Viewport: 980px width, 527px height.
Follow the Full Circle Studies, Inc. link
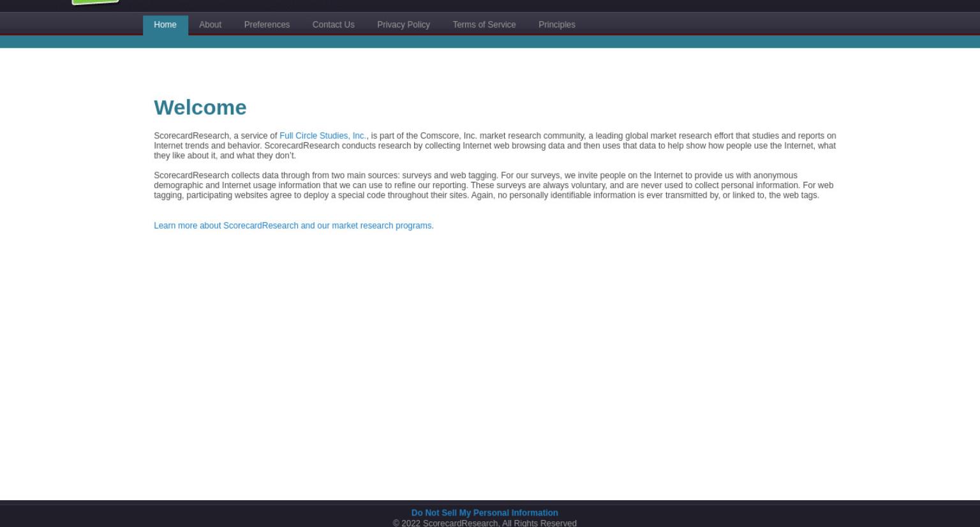pyautogui.click(x=323, y=136)
